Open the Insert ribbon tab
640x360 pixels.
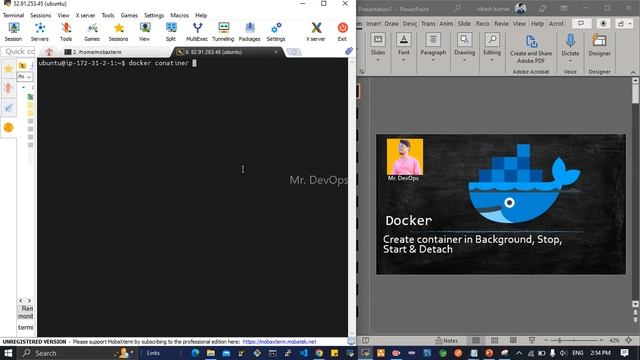tap(373, 23)
